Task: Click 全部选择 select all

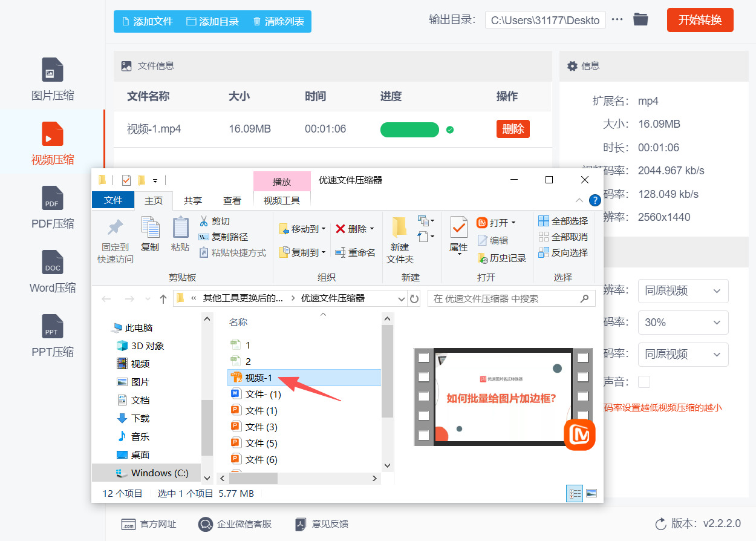Action: pyautogui.click(x=563, y=221)
